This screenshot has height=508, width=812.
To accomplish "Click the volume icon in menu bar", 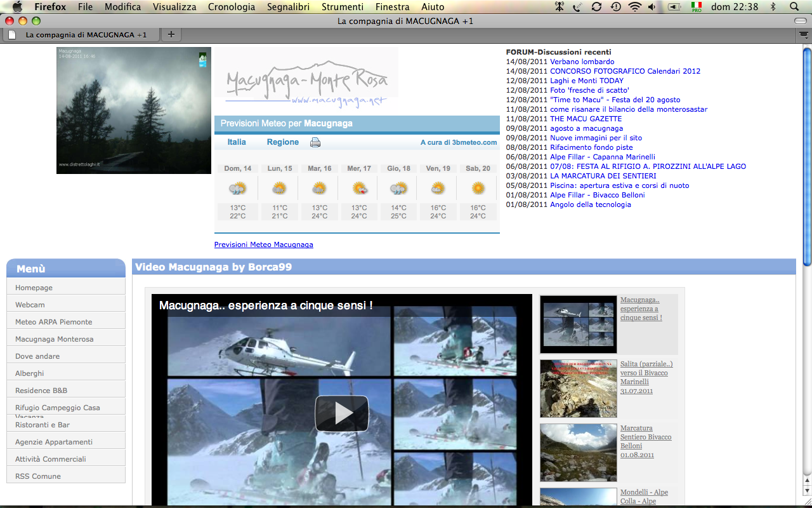I will click(653, 7).
